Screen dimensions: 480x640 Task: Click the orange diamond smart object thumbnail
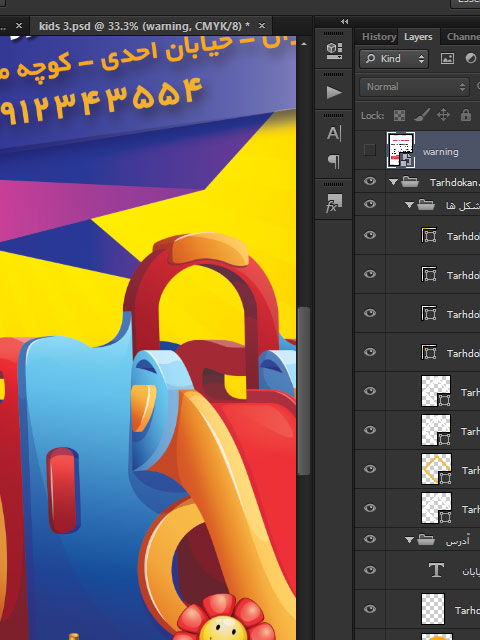pyautogui.click(x=436, y=469)
